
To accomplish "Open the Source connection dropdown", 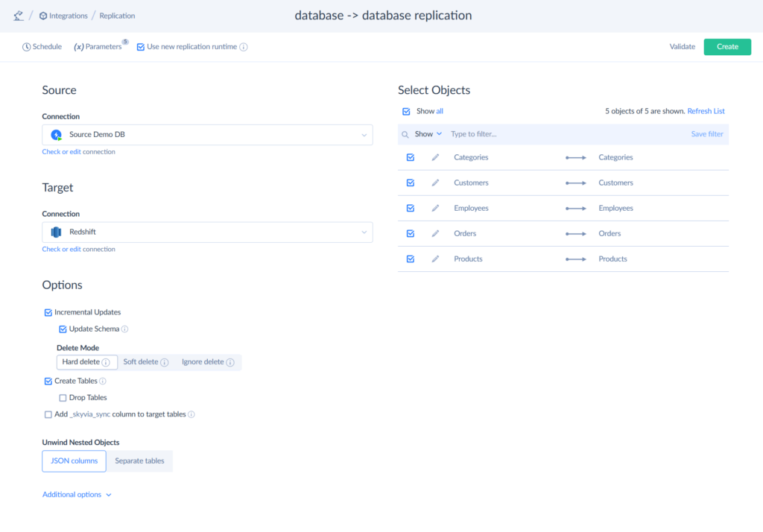I will pyautogui.click(x=207, y=135).
